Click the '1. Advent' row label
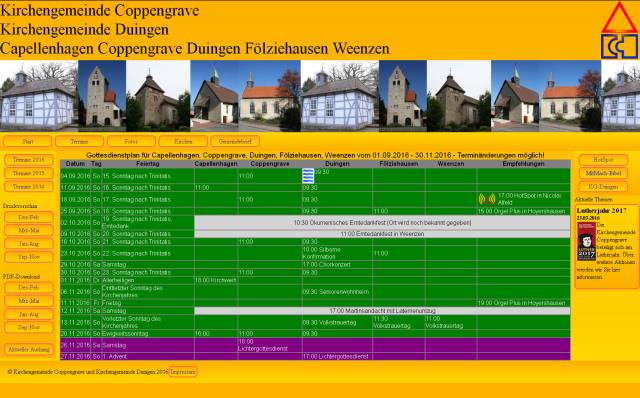 [x=114, y=356]
